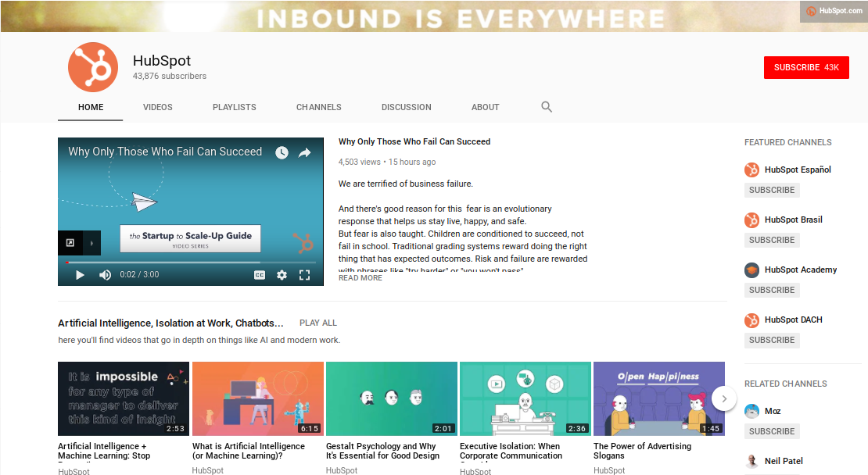868x475 pixels.
Task: Click the Share arrow icon on video
Action: pos(304,152)
